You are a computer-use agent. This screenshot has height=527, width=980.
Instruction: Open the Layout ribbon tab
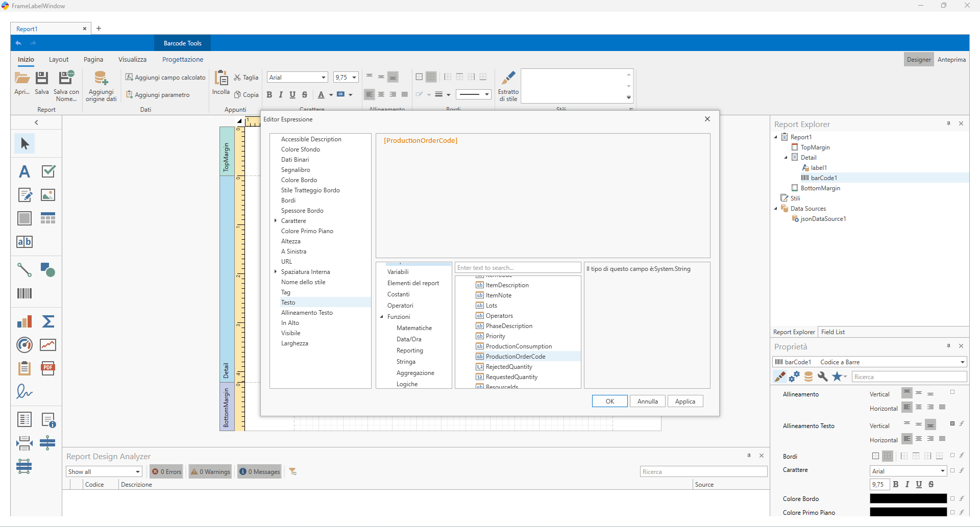click(x=59, y=60)
